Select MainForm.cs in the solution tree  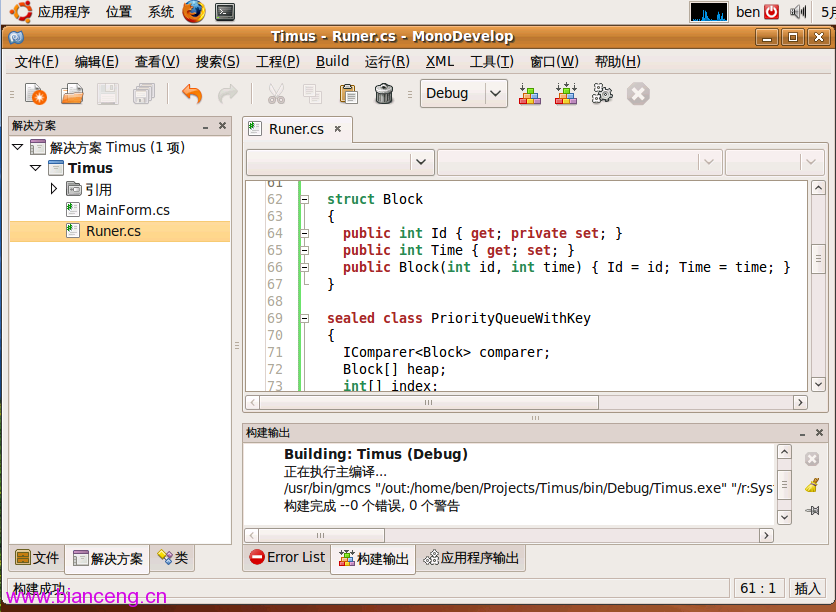(x=127, y=210)
